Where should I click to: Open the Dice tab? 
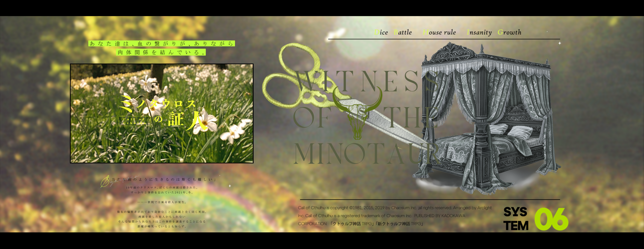(x=381, y=32)
